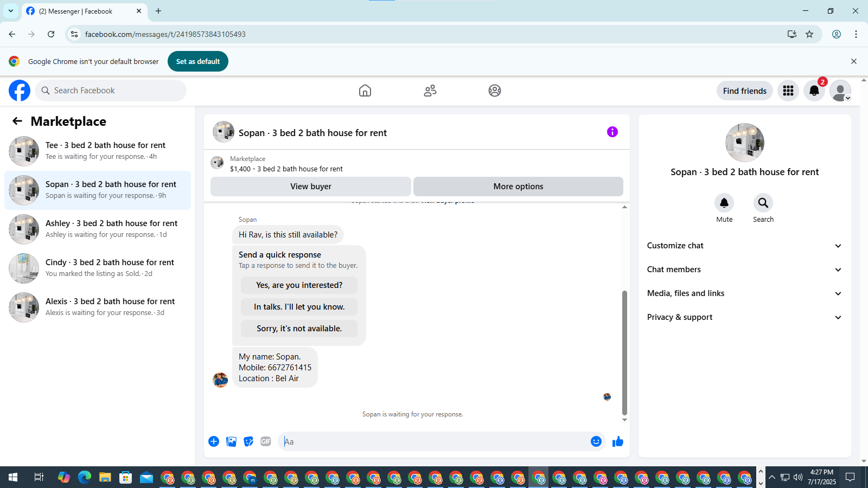Expand Chat members section
The width and height of the screenshot is (868, 488).
[744, 269]
